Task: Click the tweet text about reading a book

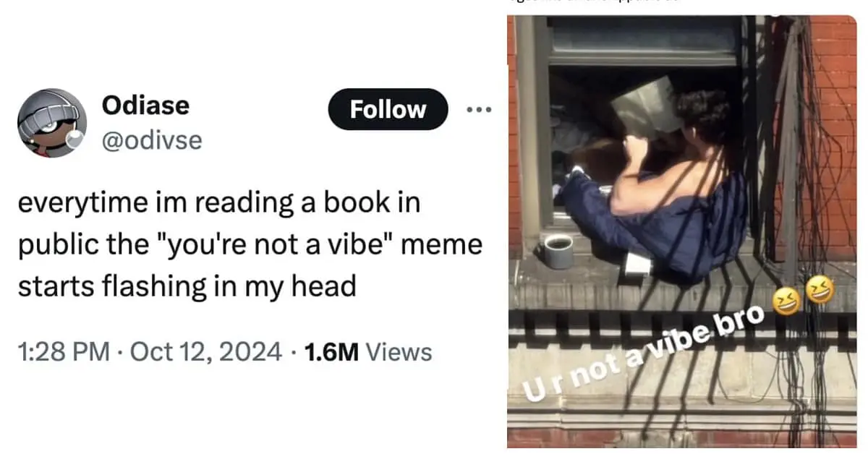Action: (249, 244)
